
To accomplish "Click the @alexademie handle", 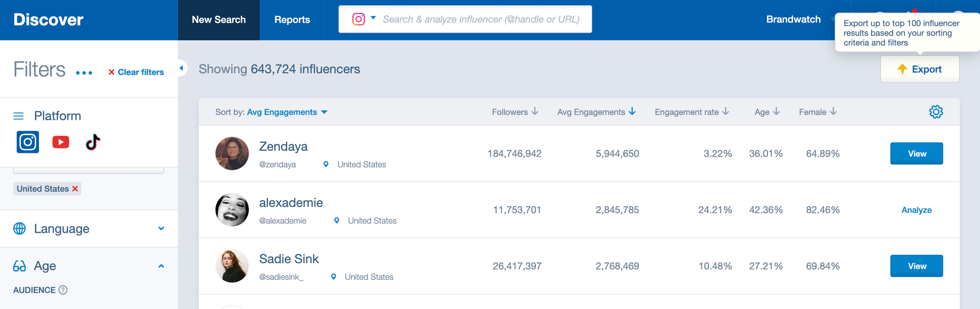I will [282, 221].
